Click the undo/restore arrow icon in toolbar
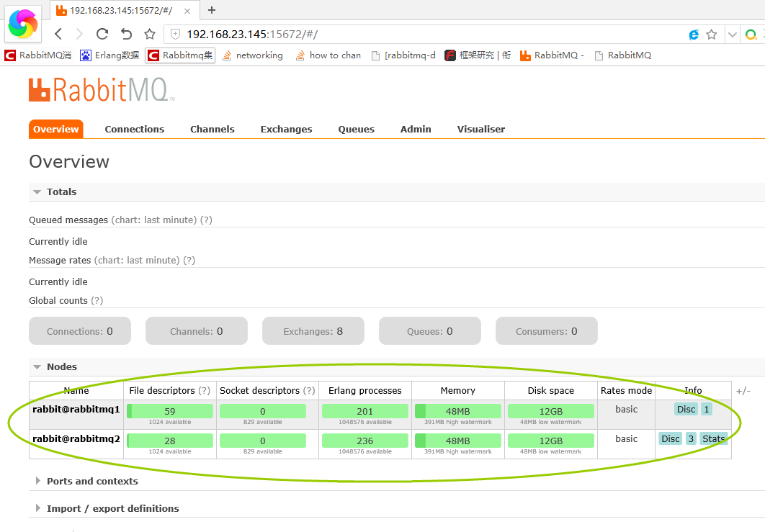This screenshot has width=765, height=532. click(x=126, y=34)
